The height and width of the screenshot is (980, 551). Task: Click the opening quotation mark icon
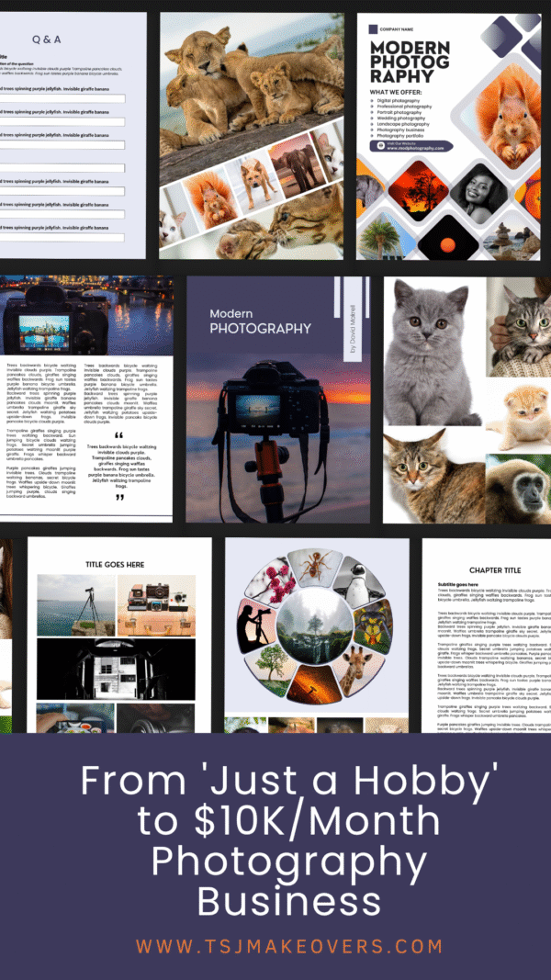pyautogui.click(x=119, y=435)
